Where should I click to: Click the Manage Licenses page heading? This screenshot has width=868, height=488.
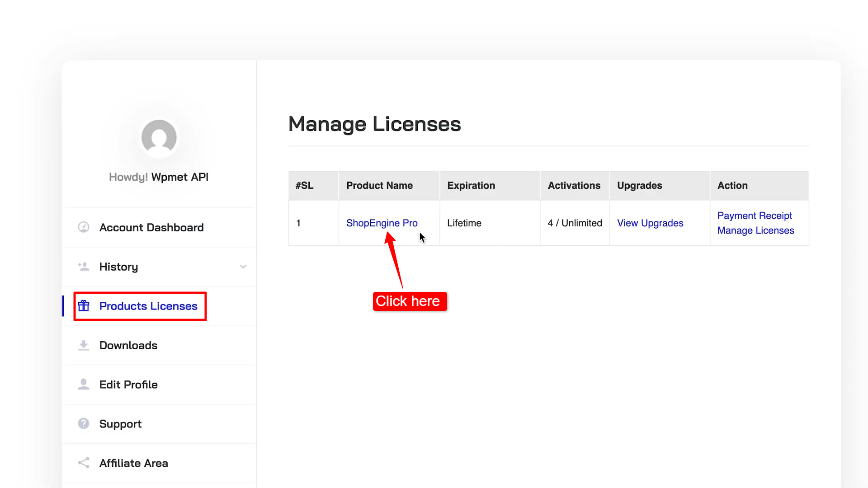pyautogui.click(x=375, y=124)
